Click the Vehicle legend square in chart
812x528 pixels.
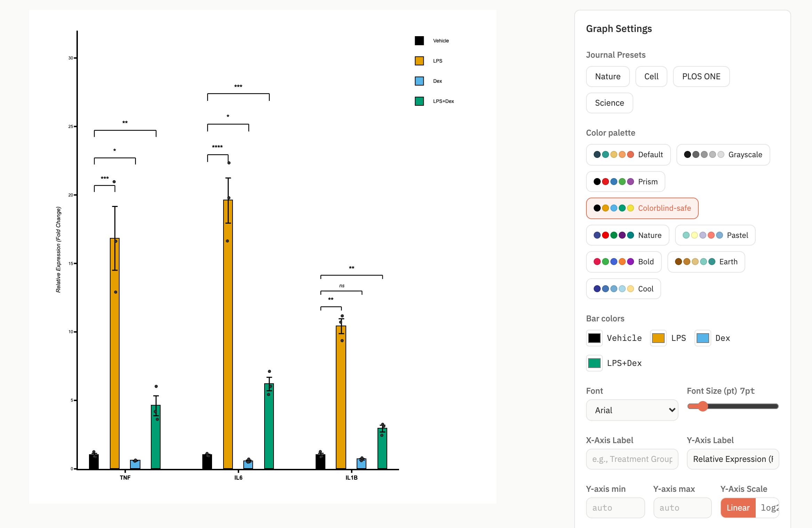click(x=419, y=41)
